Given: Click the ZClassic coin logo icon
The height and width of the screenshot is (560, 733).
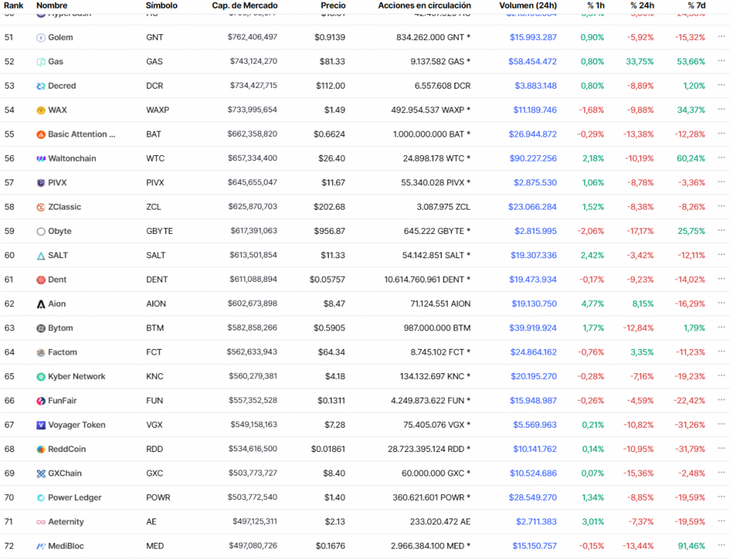Looking at the screenshot, I should (x=41, y=207).
